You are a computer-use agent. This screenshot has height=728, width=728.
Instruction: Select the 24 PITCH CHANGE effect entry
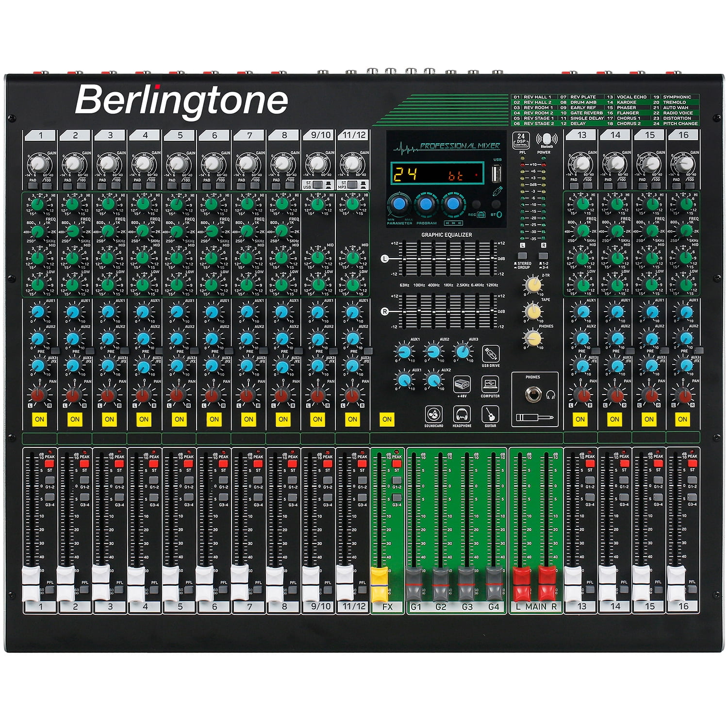click(x=676, y=123)
